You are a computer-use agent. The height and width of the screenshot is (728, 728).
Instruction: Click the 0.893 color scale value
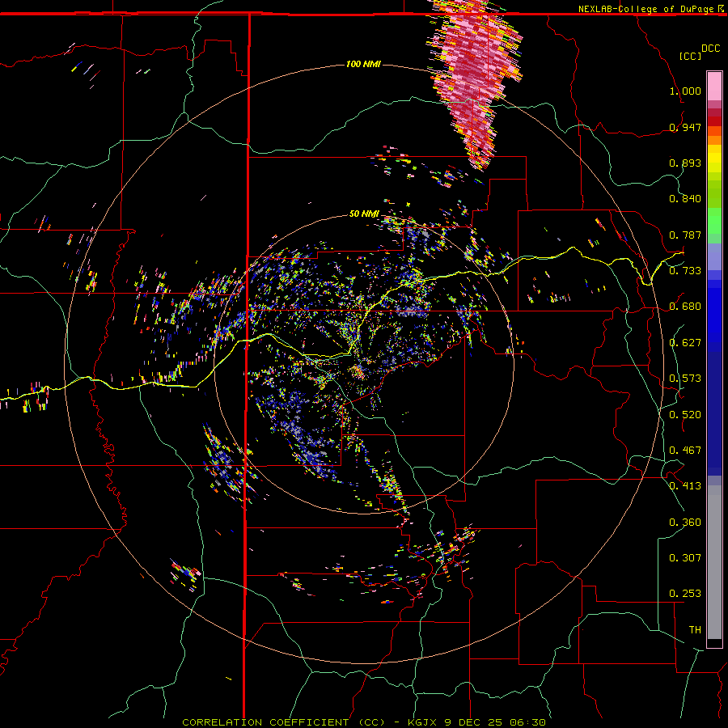[685, 163]
